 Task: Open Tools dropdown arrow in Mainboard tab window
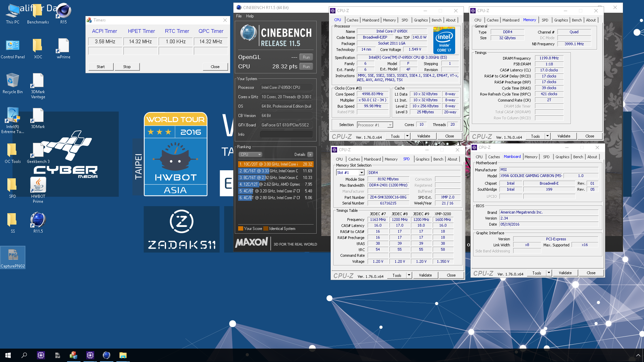coord(549,273)
